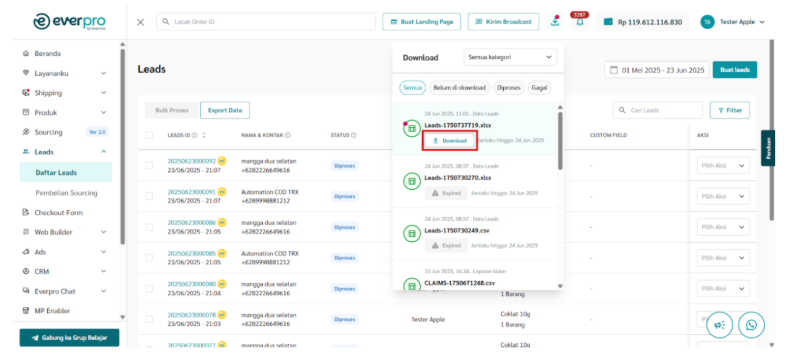The image size is (789, 360).
Task: Expand the Ads sidebar menu
Action: coord(64,252)
